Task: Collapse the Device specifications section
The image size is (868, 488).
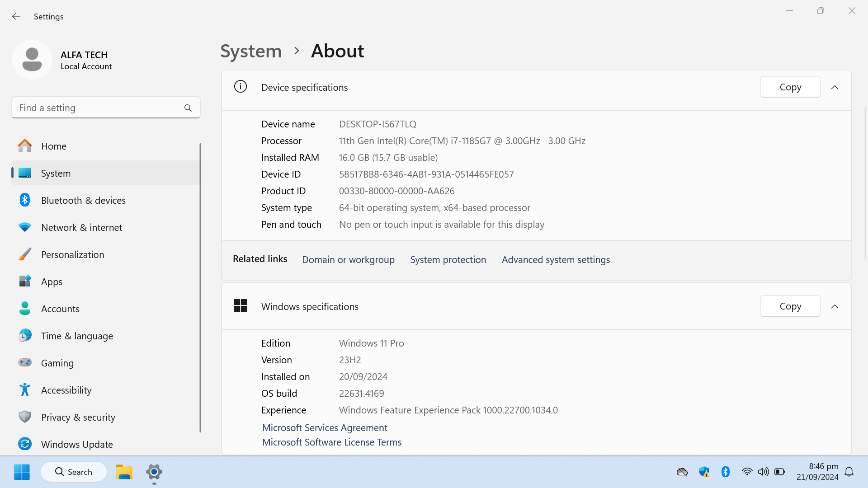Action: pos(835,87)
